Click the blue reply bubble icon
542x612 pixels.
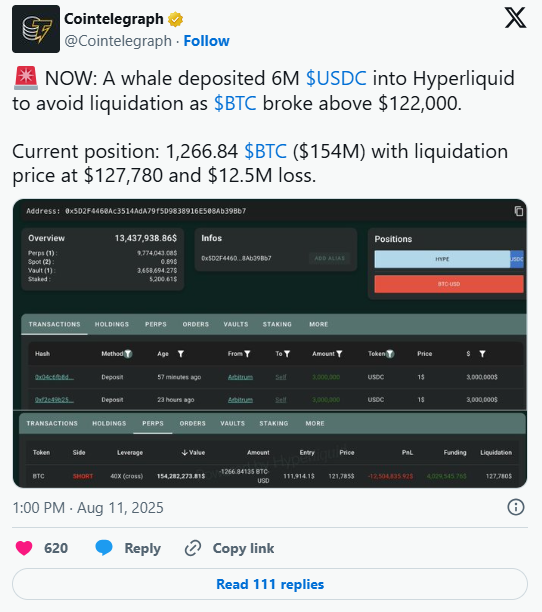[x=104, y=548]
